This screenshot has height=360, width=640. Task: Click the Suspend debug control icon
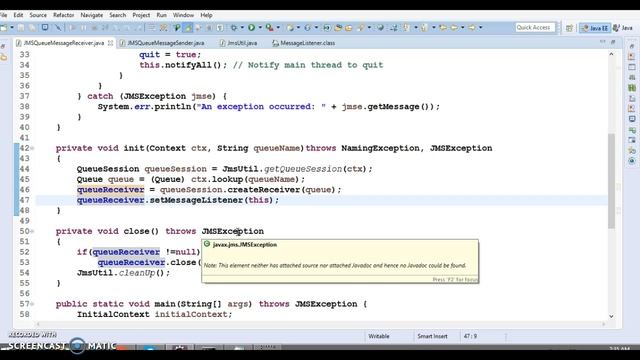83,27
